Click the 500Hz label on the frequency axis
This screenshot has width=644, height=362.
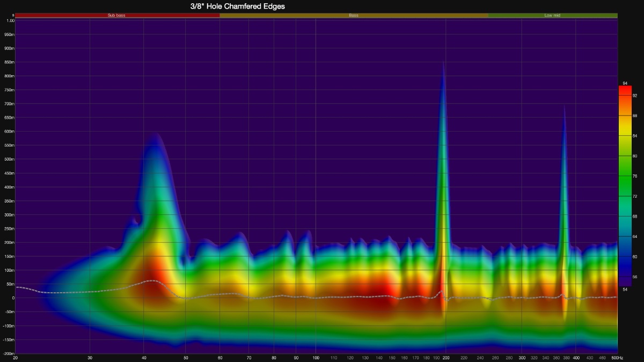click(x=616, y=358)
